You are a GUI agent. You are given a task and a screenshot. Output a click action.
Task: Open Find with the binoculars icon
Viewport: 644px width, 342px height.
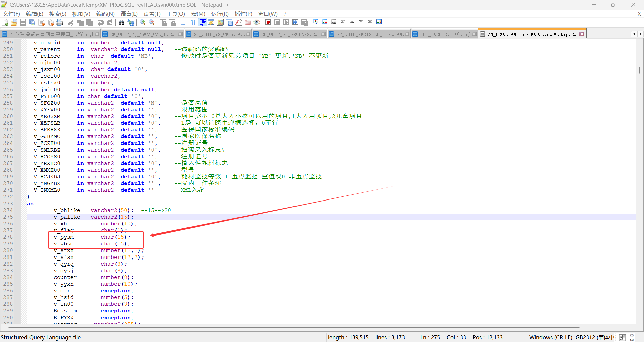click(121, 22)
